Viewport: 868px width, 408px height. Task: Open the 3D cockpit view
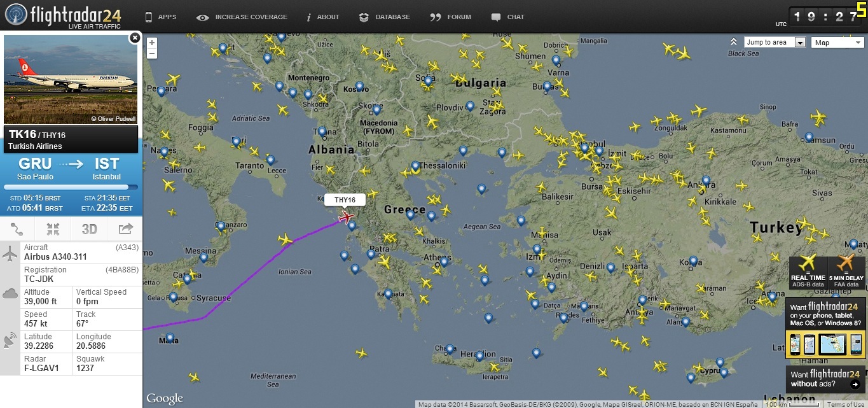coord(89,229)
